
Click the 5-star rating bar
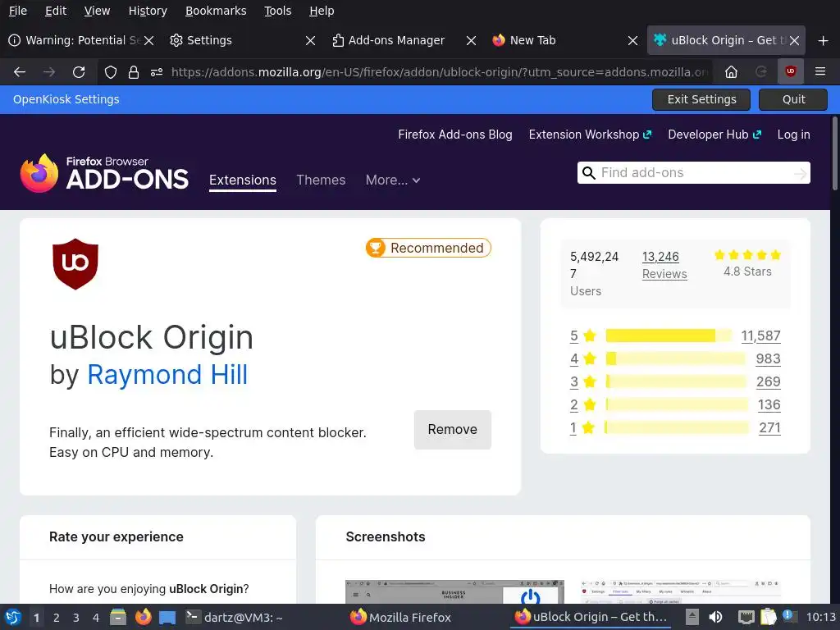[x=669, y=336]
